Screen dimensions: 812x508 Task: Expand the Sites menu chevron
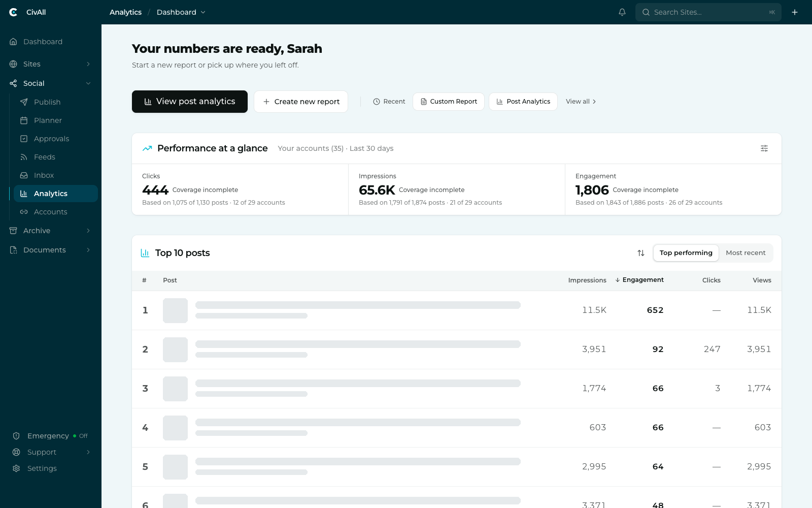click(x=88, y=64)
